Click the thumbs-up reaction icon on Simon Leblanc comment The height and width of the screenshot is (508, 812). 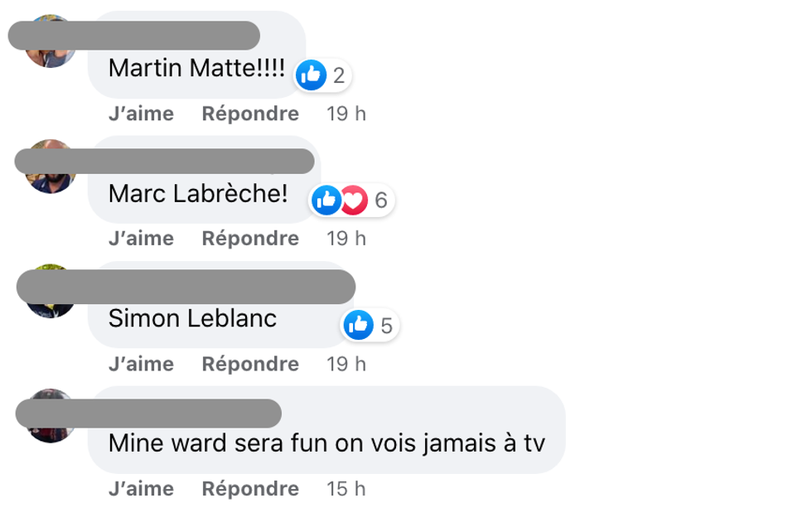[358, 326]
